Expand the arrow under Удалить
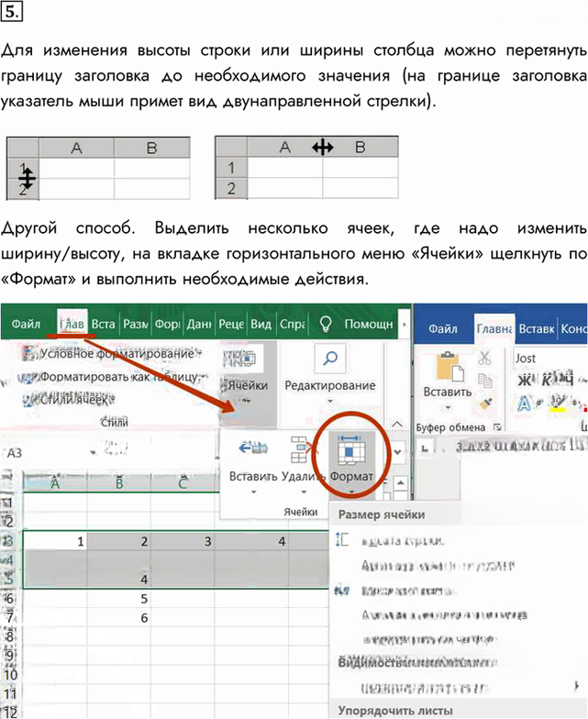 click(303, 492)
